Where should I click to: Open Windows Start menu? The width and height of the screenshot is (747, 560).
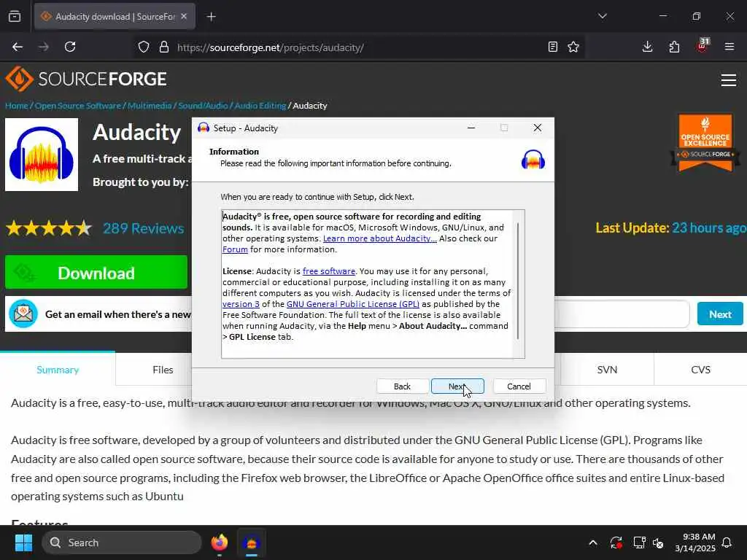pyautogui.click(x=23, y=542)
